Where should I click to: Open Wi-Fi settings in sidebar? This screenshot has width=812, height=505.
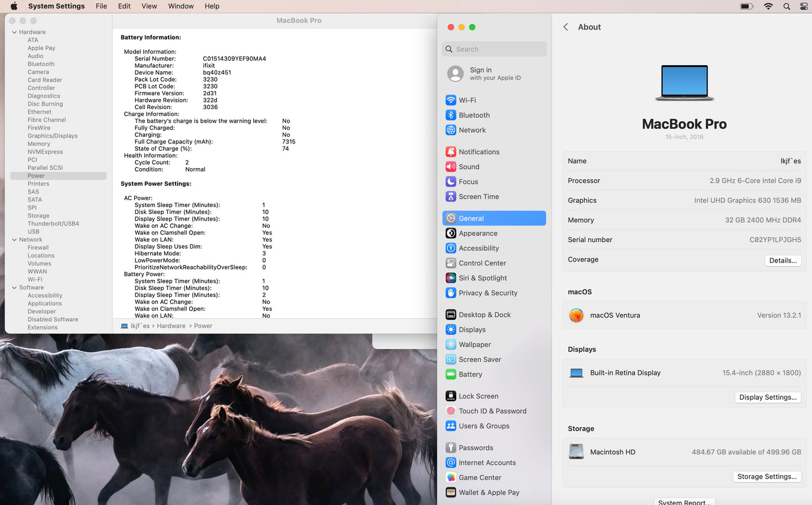point(467,100)
